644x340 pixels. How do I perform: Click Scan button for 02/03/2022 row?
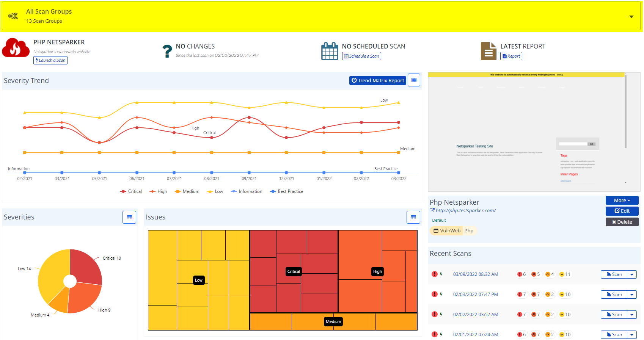[614, 295]
